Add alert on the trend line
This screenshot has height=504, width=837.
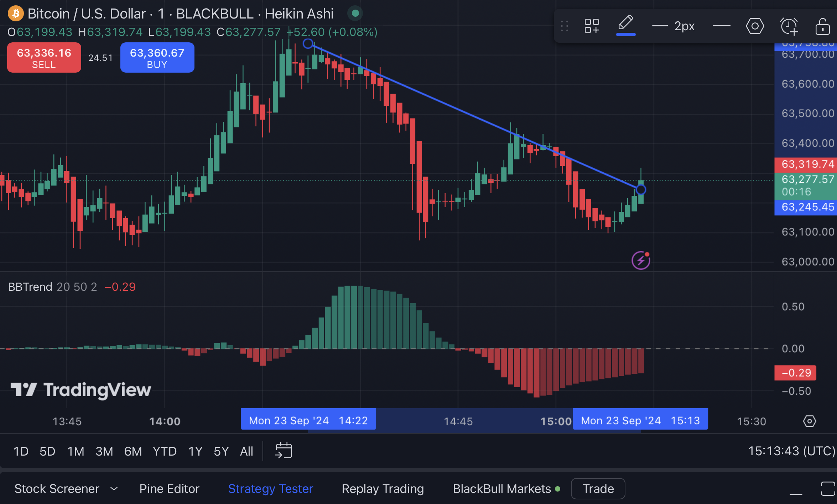pos(789,26)
